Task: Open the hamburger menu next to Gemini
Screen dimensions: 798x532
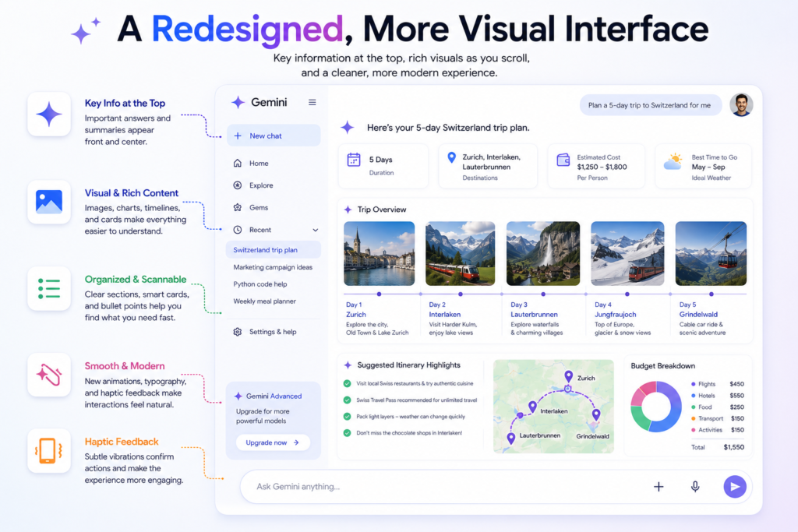Action: (x=312, y=102)
